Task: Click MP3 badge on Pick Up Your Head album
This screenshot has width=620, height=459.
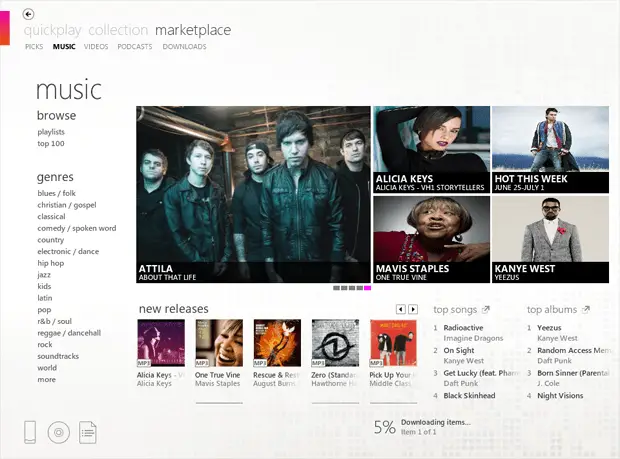Action: [x=376, y=363]
